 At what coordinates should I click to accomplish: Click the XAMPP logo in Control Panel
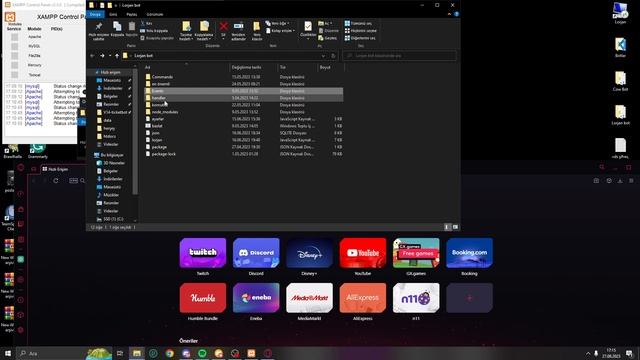[10, 17]
